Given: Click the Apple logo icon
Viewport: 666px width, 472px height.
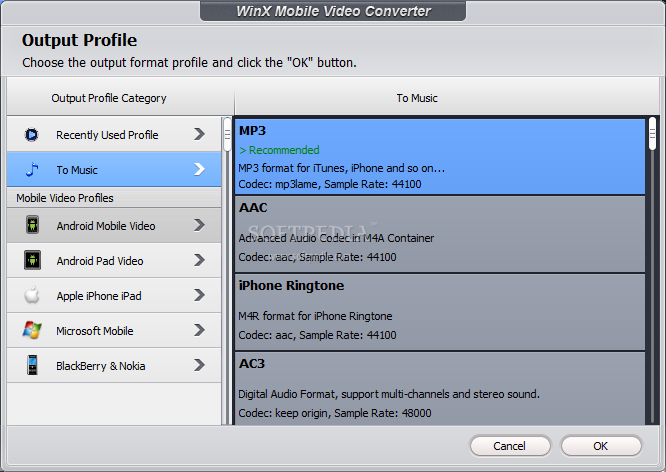Looking at the screenshot, I should pyautogui.click(x=32, y=295).
